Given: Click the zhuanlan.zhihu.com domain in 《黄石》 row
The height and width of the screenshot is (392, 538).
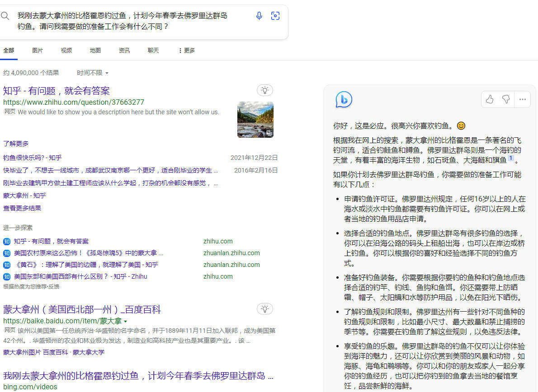Looking at the screenshot, I should point(231,265).
